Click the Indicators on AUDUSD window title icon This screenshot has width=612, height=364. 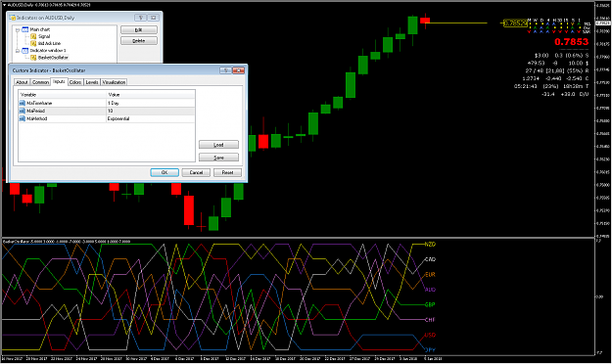click(12, 18)
